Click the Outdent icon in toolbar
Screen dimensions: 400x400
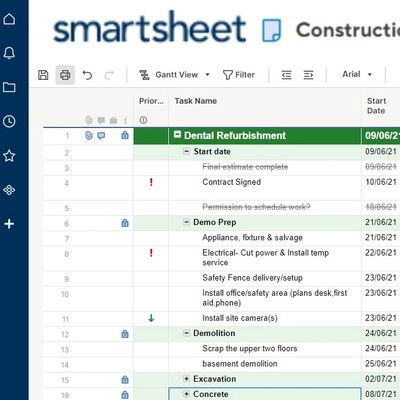coord(286,75)
